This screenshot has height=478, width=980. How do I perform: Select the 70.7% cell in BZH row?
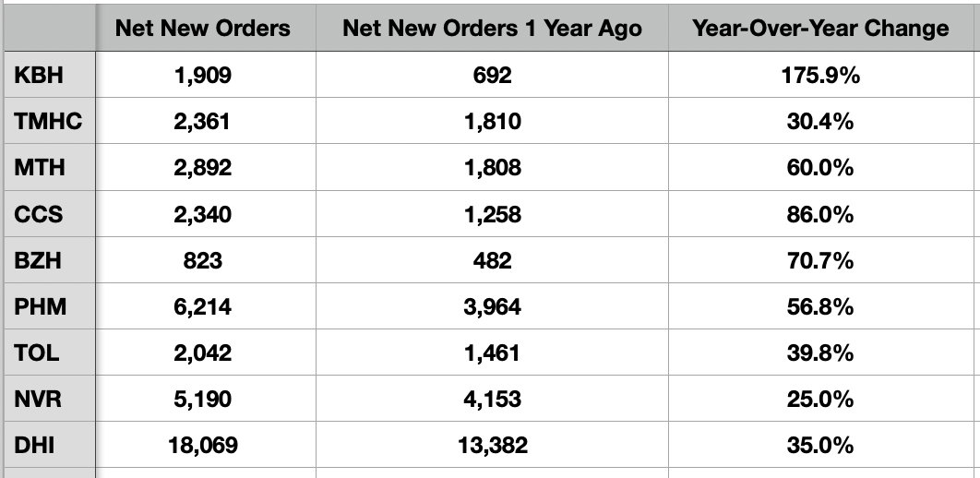point(820,260)
